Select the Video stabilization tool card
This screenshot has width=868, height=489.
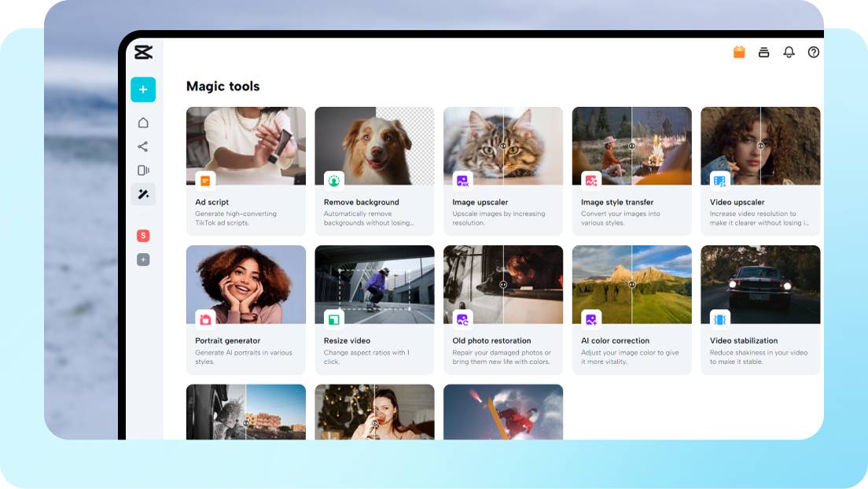[759, 305]
